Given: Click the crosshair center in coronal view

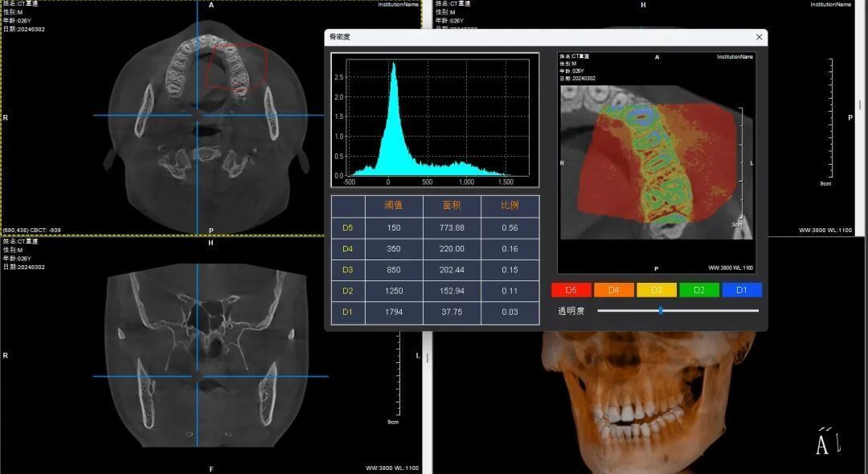Looking at the screenshot, I should pos(198,376).
